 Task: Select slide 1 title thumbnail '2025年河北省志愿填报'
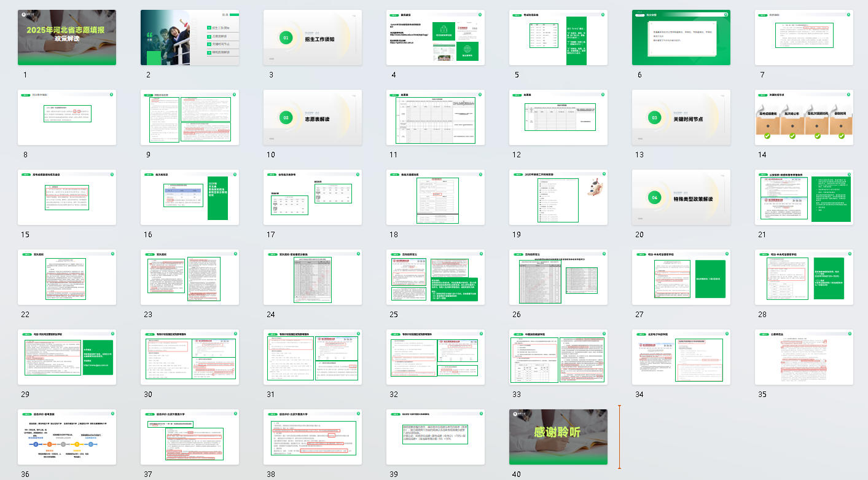pos(66,37)
